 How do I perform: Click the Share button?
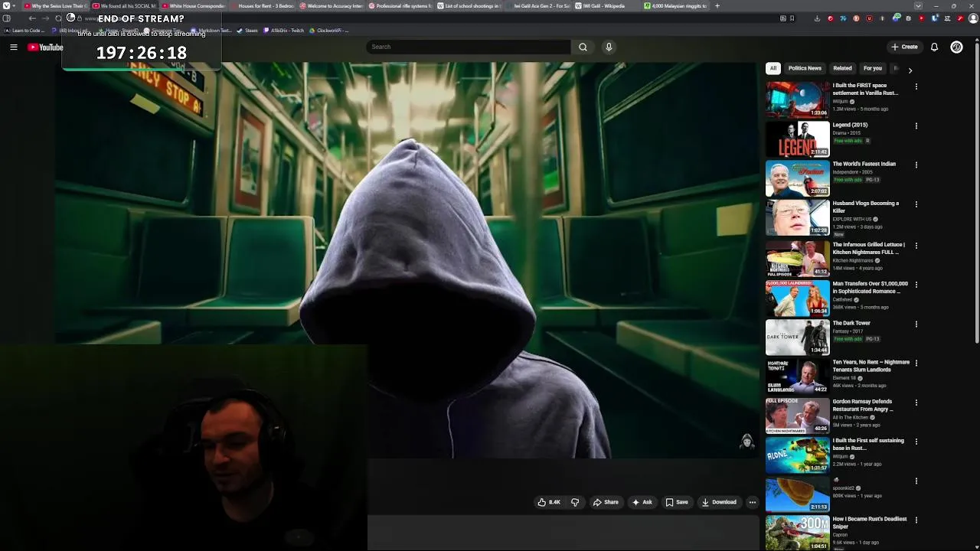[606, 502]
